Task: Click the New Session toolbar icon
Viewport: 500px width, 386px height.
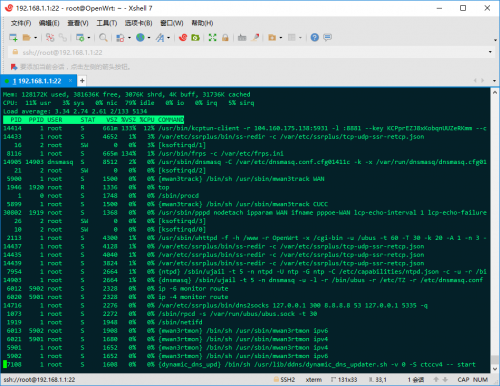Action: click(x=13, y=38)
